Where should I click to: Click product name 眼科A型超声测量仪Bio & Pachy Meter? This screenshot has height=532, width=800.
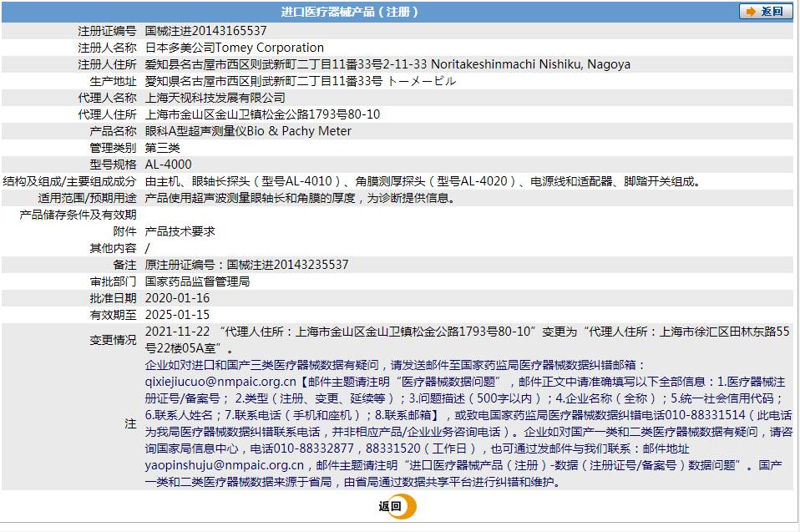click(248, 131)
